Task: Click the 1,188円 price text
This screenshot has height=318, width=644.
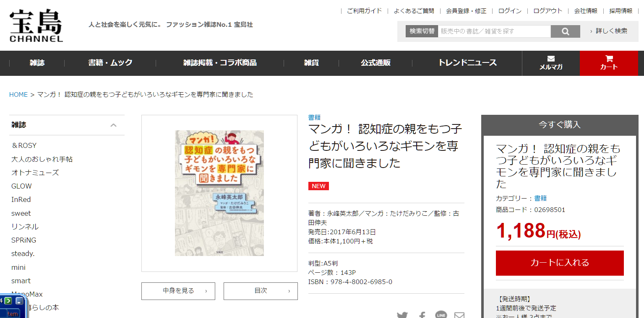Action: click(538, 230)
